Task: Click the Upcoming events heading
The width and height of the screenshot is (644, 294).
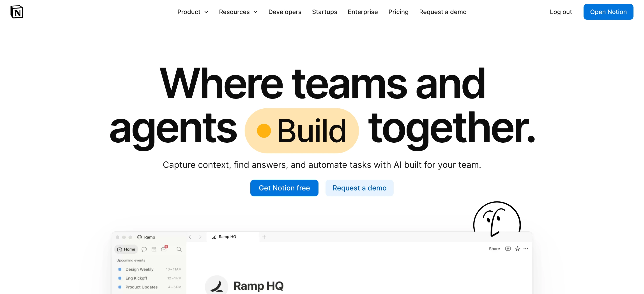Action: pyautogui.click(x=131, y=260)
